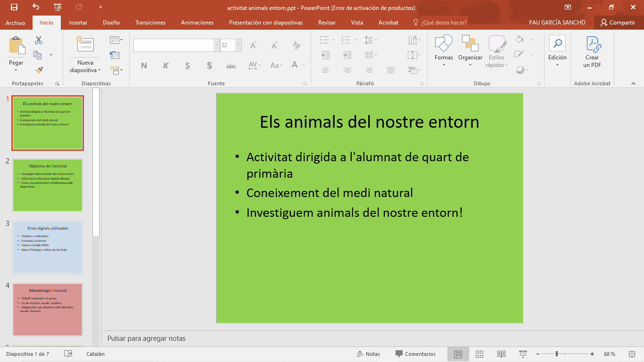Open the font name dropdown
644x362 pixels.
tap(217, 45)
